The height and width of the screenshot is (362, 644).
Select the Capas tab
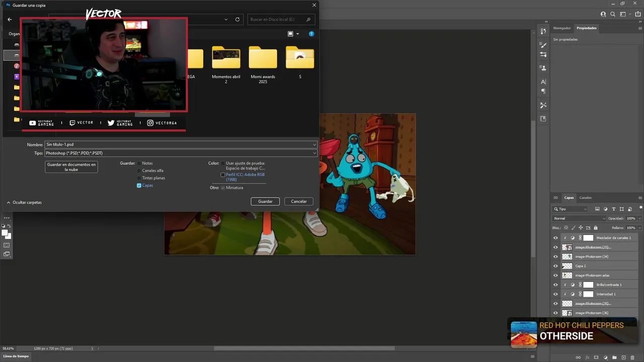[x=569, y=198]
